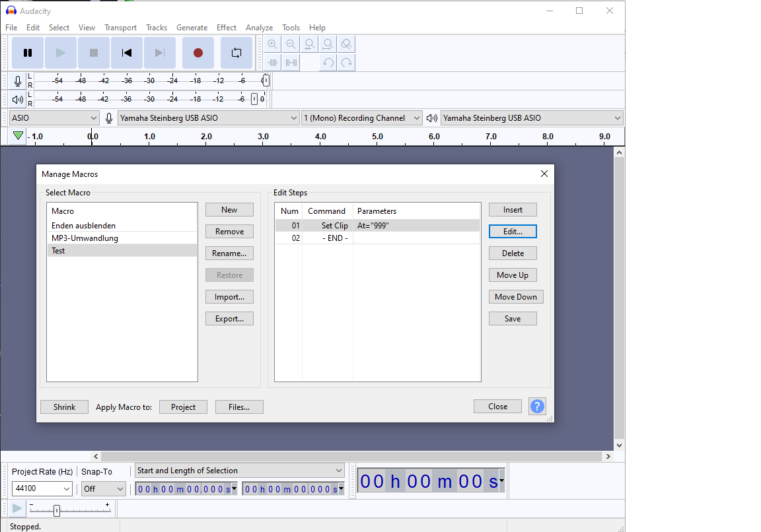Click Skip to End button
This screenshot has width=761, height=532.
pyautogui.click(x=160, y=53)
